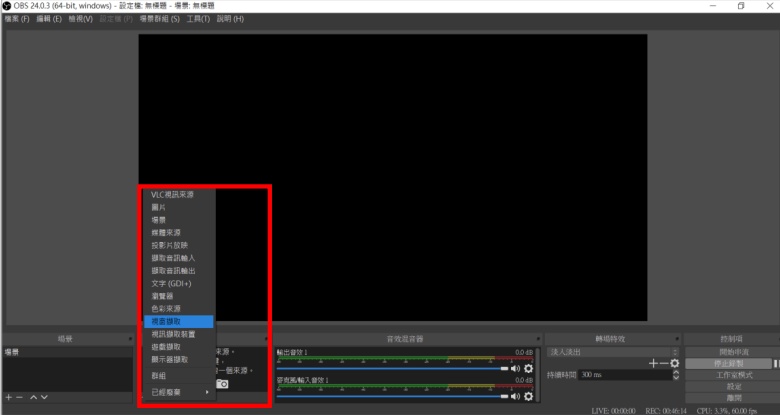
Task: Open transition properties gear icon
Action: coord(675,364)
